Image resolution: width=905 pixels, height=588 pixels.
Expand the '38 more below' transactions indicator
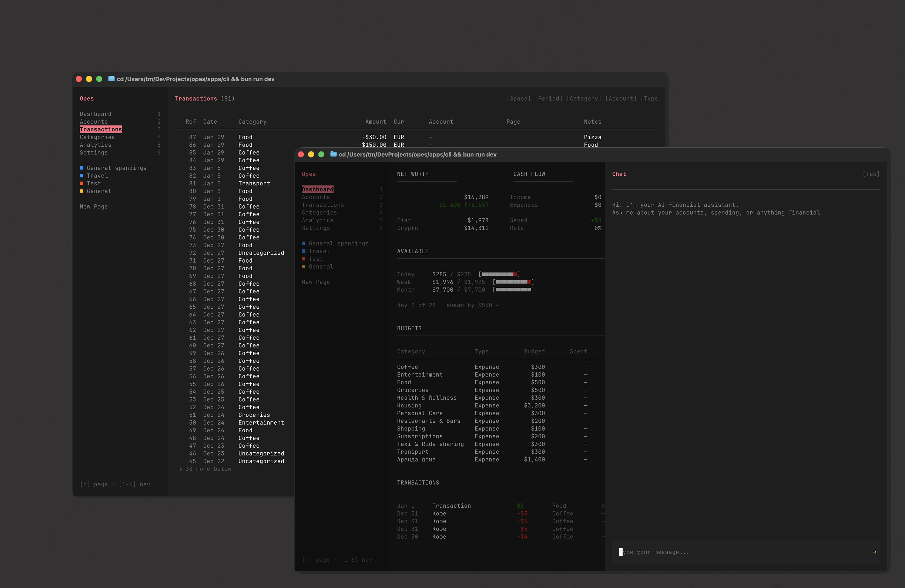click(x=208, y=469)
